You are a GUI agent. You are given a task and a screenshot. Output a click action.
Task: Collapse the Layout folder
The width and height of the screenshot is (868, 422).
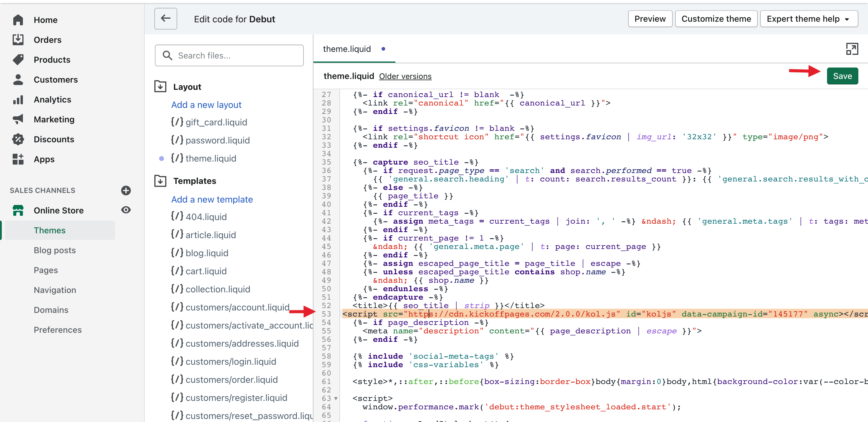[x=160, y=87]
